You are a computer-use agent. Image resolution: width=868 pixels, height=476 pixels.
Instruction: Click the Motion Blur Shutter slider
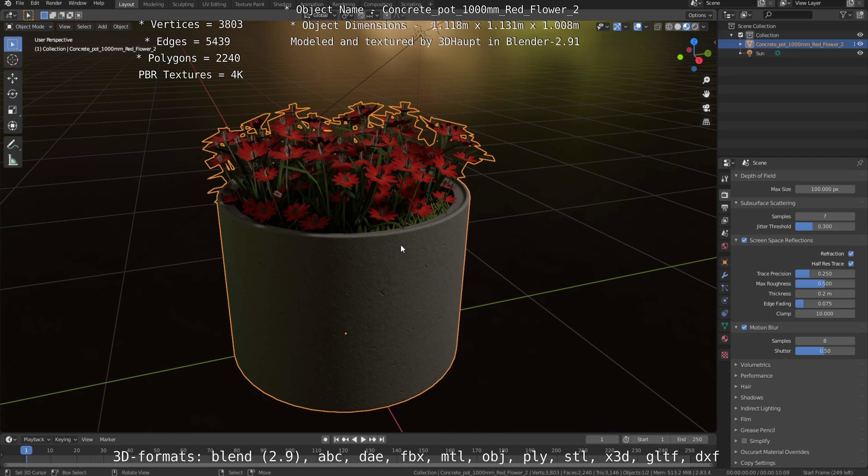(825, 351)
